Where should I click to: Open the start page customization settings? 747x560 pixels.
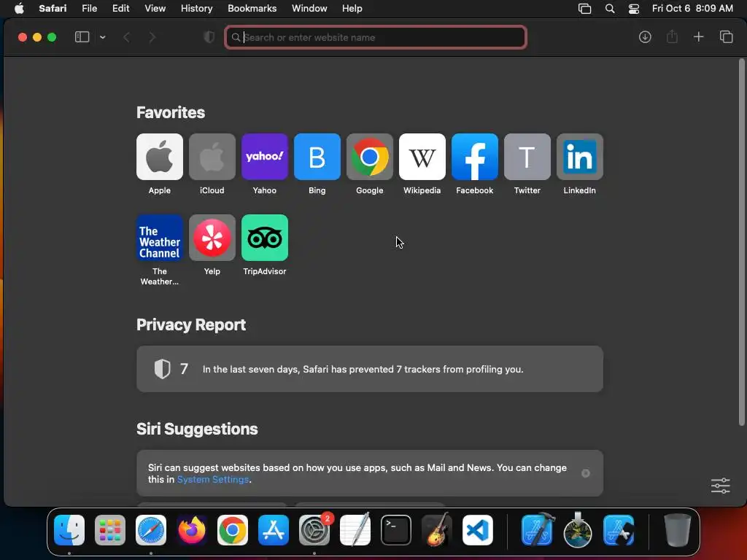point(720,486)
